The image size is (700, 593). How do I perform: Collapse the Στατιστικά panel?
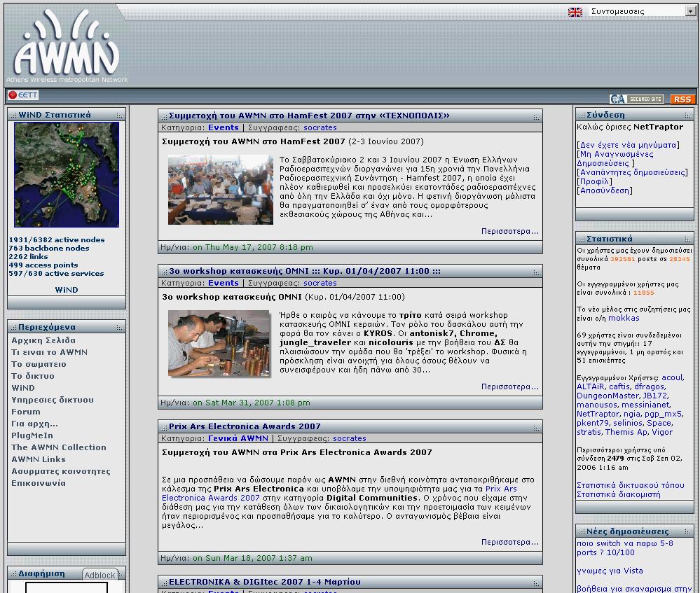[687, 239]
